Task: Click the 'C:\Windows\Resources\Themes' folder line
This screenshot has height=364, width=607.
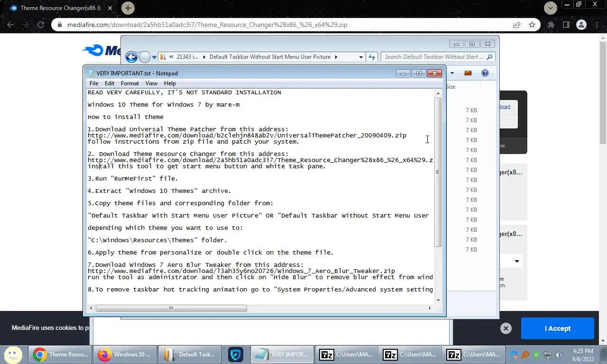Action: pyautogui.click(x=157, y=240)
